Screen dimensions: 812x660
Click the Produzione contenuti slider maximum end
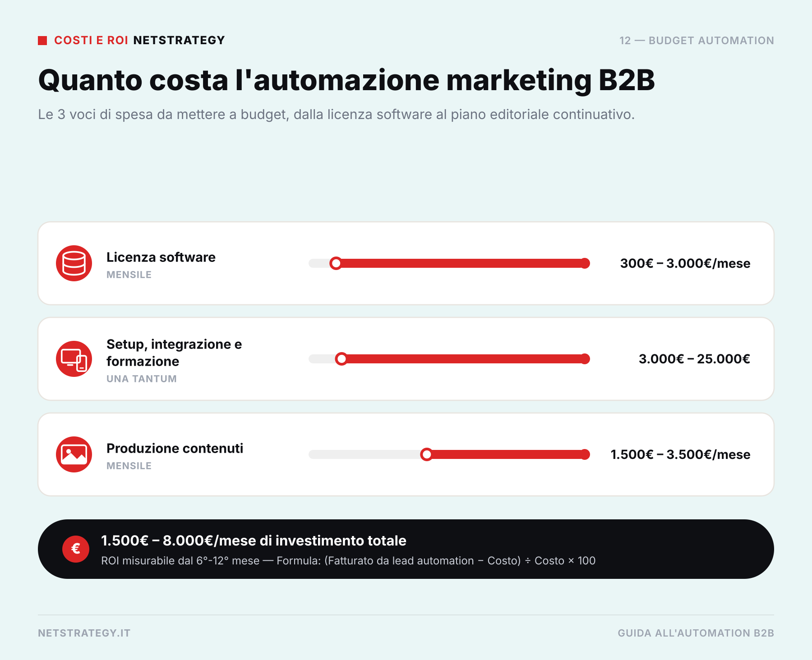585,454
